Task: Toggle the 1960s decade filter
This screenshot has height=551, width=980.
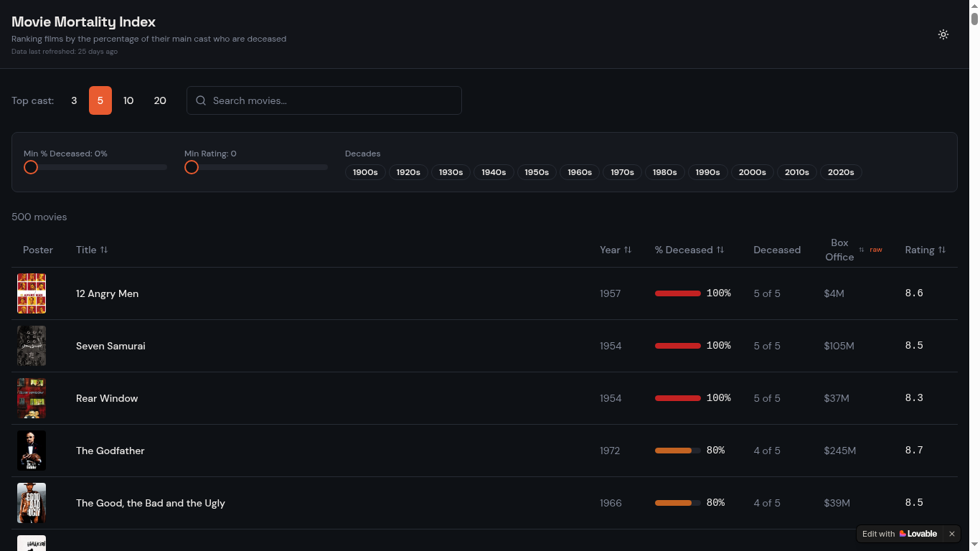Action: click(580, 172)
